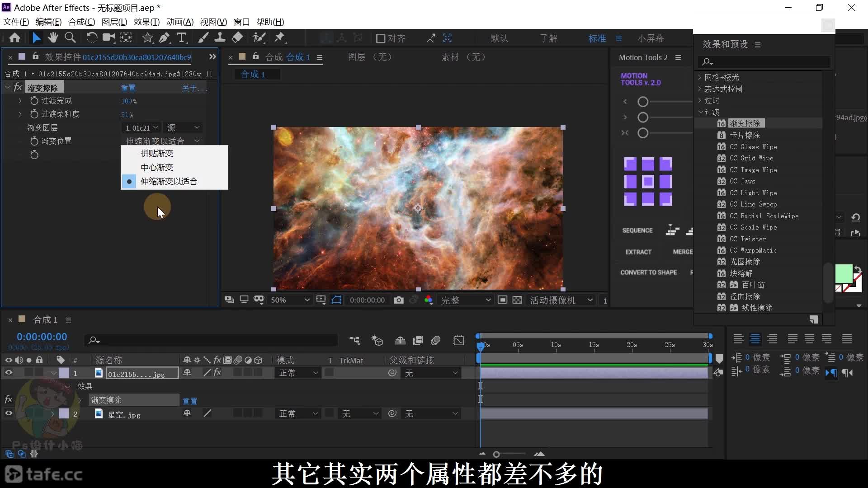Choose 拼贴渐变 from the dropdown list
868x488 pixels.
pyautogui.click(x=175, y=154)
